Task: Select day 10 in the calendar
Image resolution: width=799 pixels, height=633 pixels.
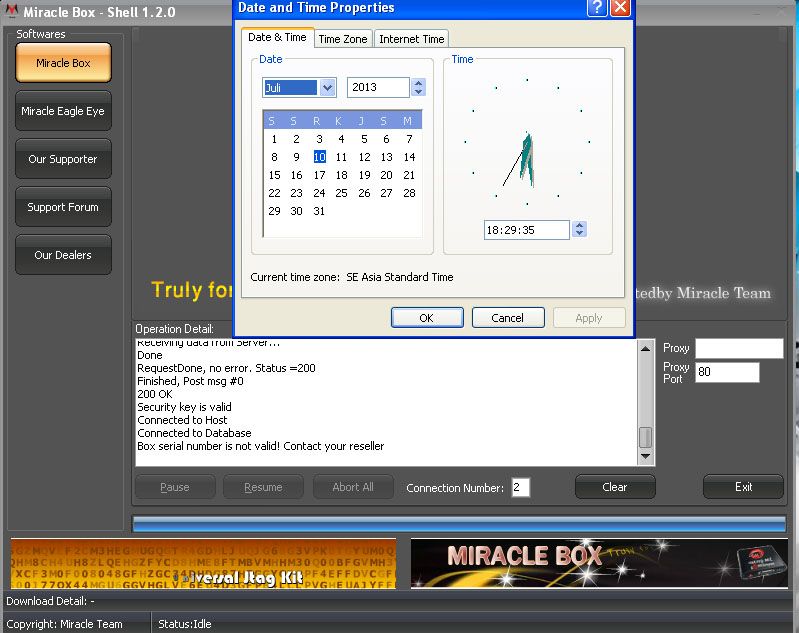Action: tap(319, 157)
